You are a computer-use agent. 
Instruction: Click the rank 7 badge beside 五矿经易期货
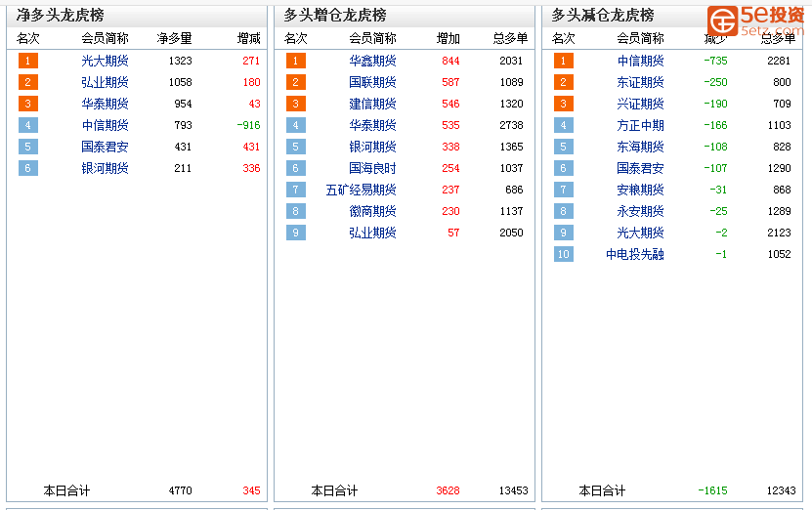pos(296,190)
